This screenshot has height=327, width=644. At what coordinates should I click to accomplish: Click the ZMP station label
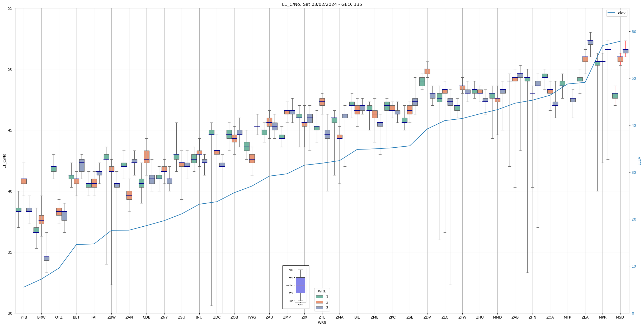(287, 317)
